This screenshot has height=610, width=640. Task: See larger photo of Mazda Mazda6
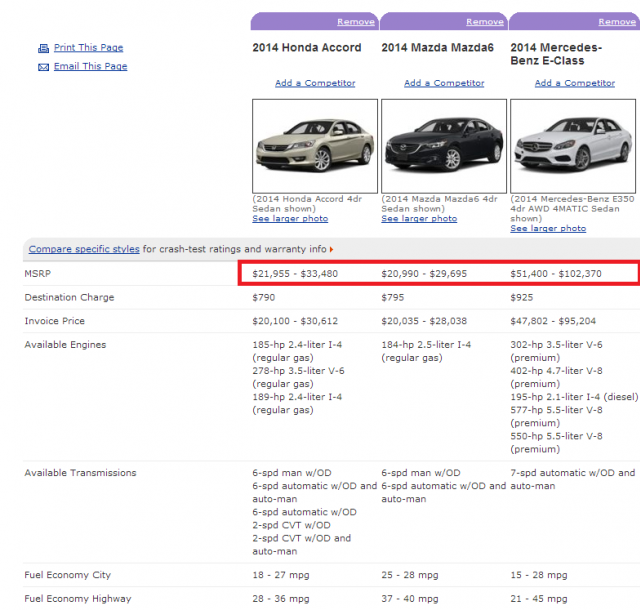click(419, 218)
